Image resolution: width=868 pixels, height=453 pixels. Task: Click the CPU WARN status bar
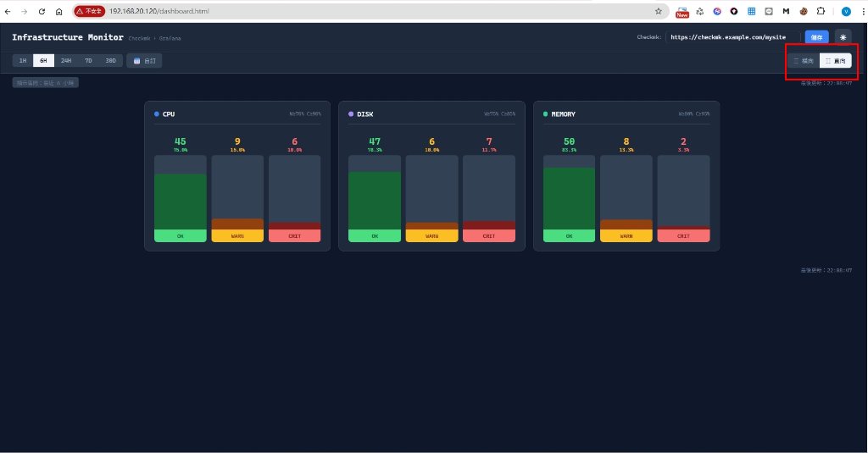[x=237, y=199]
